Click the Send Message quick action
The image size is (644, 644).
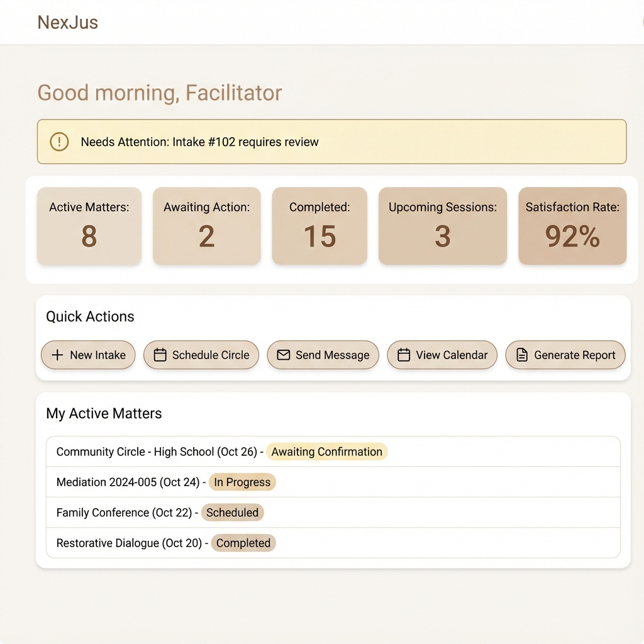[323, 355]
